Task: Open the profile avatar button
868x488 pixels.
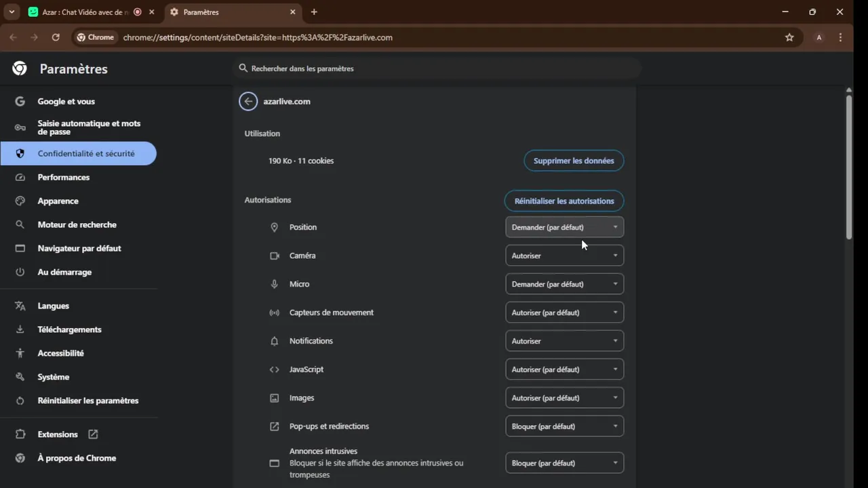Action: click(x=819, y=37)
